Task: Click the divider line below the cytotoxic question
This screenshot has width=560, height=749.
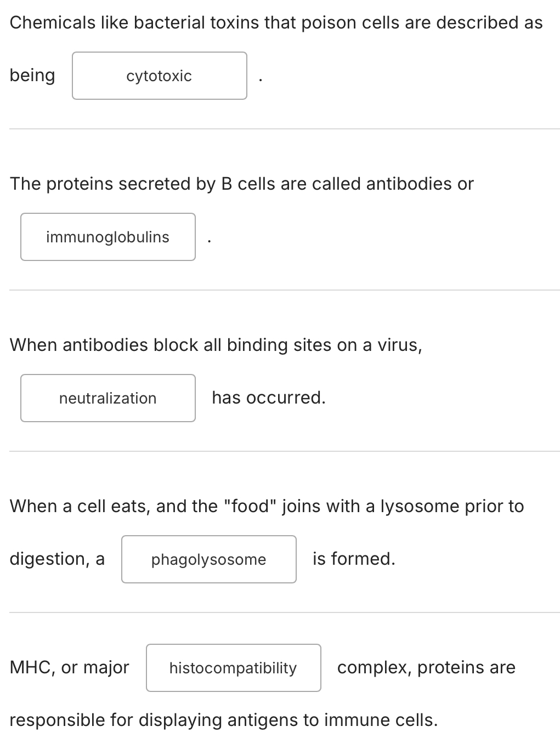Action: (285, 129)
